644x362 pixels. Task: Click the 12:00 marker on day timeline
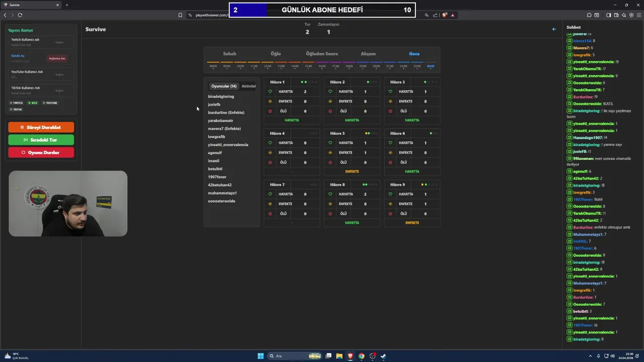[x=268, y=66]
